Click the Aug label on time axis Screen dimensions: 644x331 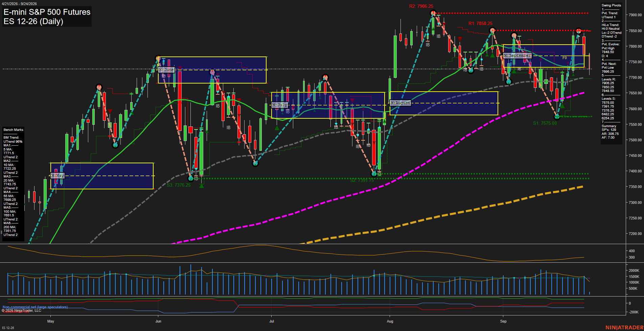390,321
